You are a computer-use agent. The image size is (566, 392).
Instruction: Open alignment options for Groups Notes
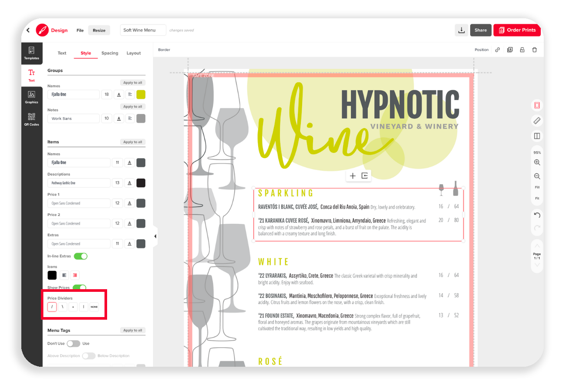click(x=130, y=118)
